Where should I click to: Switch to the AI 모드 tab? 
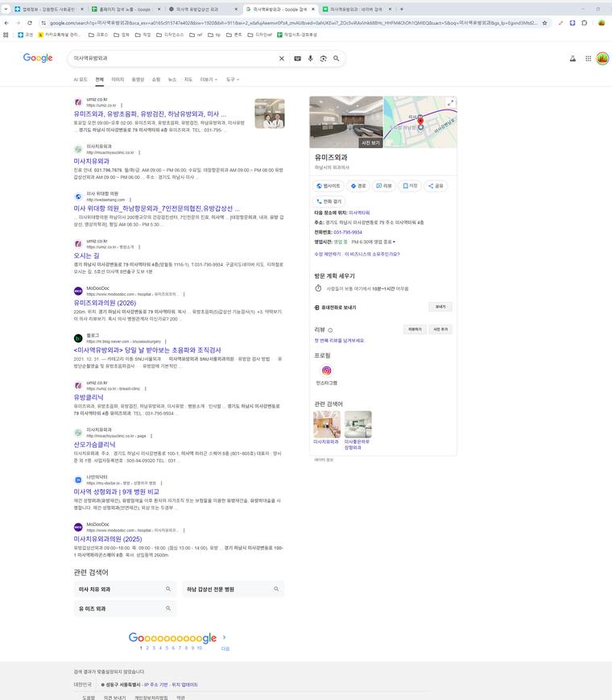click(81, 80)
